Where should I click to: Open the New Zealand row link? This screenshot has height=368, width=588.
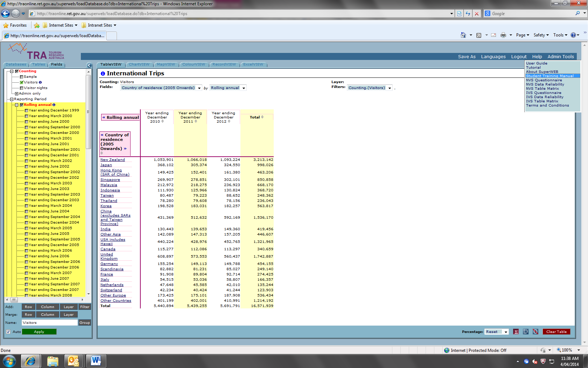tap(112, 160)
